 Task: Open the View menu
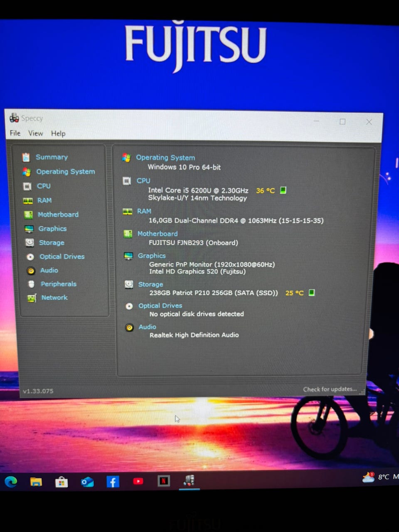click(35, 133)
